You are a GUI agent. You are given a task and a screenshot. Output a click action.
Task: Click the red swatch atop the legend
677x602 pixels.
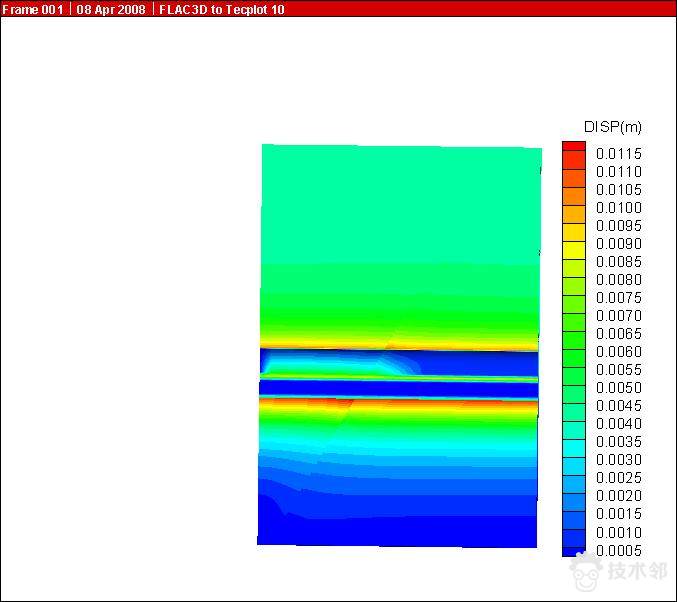[x=573, y=147]
